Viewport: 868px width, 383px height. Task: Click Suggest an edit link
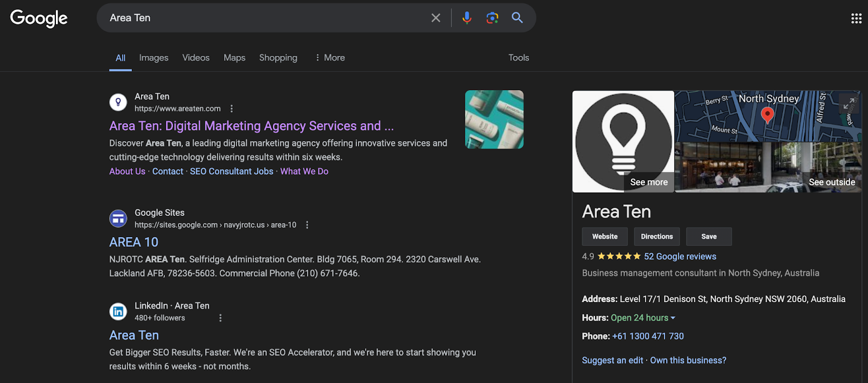(x=612, y=360)
